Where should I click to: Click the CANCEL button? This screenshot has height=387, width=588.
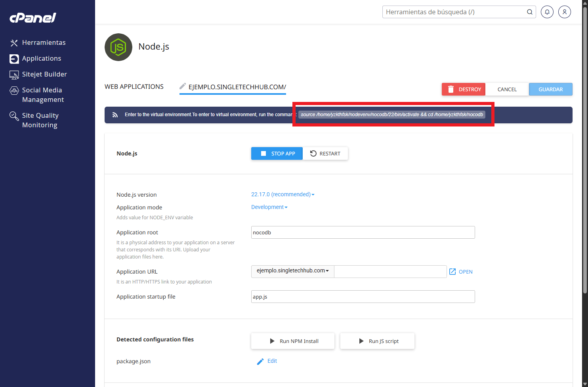point(507,89)
